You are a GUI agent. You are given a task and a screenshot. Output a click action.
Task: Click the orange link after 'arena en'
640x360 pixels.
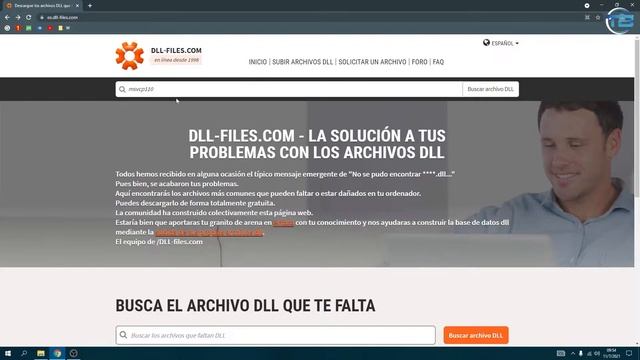point(283,222)
